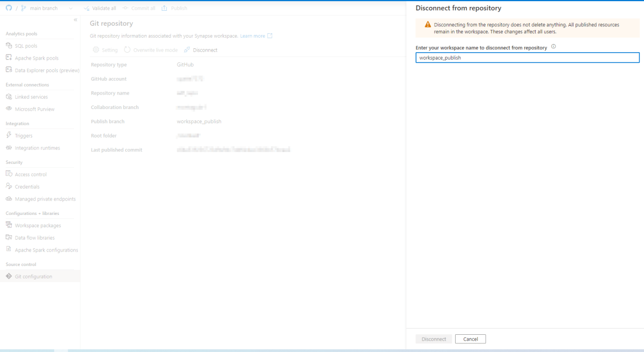The image size is (644, 352).
Task: Open the main branch dropdown
Action: click(47, 8)
